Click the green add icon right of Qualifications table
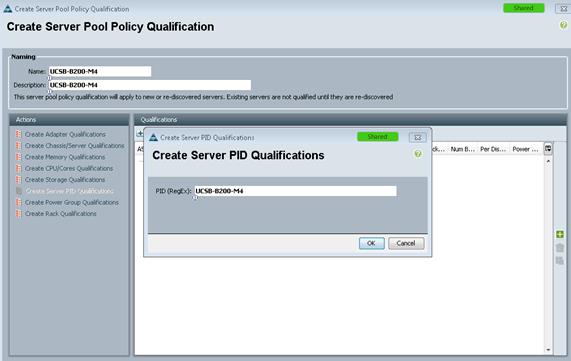The height and width of the screenshot is (361, 571). click(560, 234)
